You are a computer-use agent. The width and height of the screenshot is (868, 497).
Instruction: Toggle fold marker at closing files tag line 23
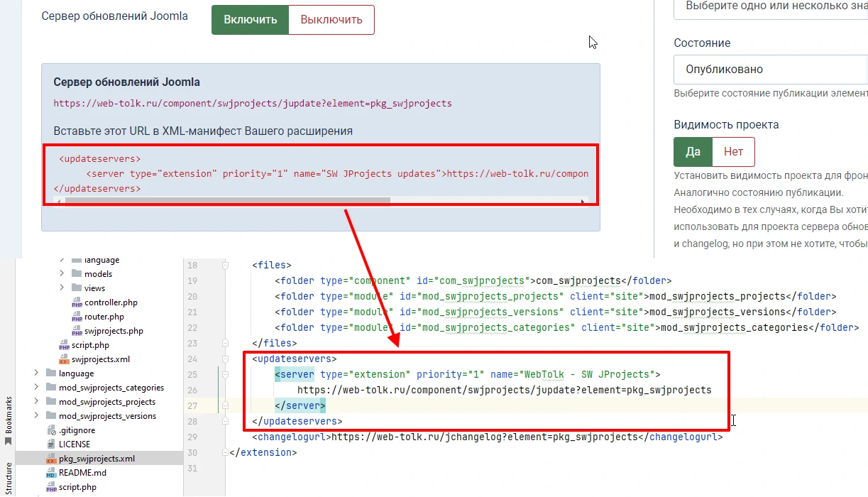[226, 344]
